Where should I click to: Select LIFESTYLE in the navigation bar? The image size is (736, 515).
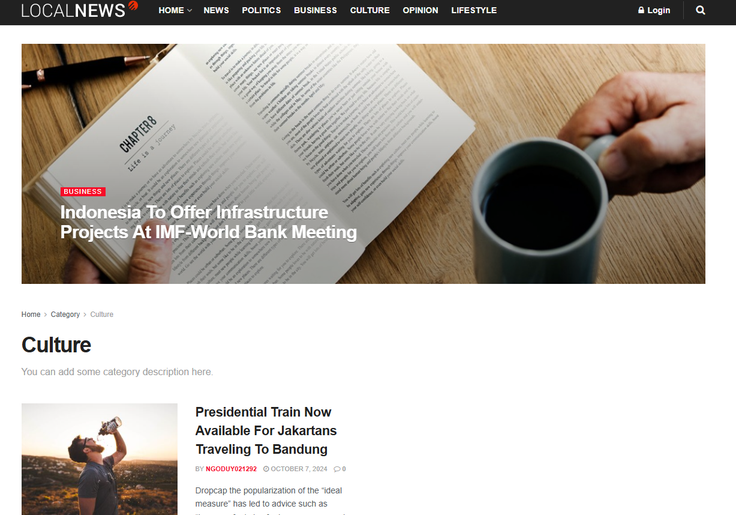coord(474,10)
